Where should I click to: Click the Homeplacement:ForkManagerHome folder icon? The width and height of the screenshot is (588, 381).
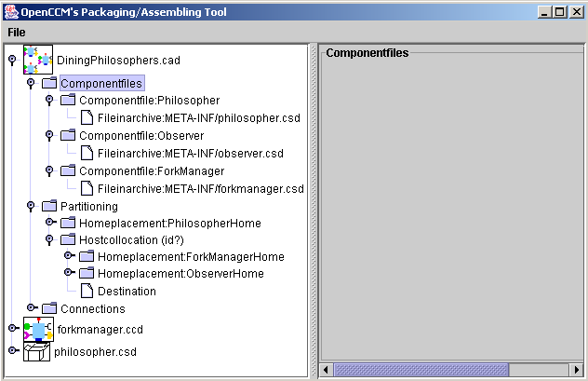pyautogui.click(x=87, y=256)
